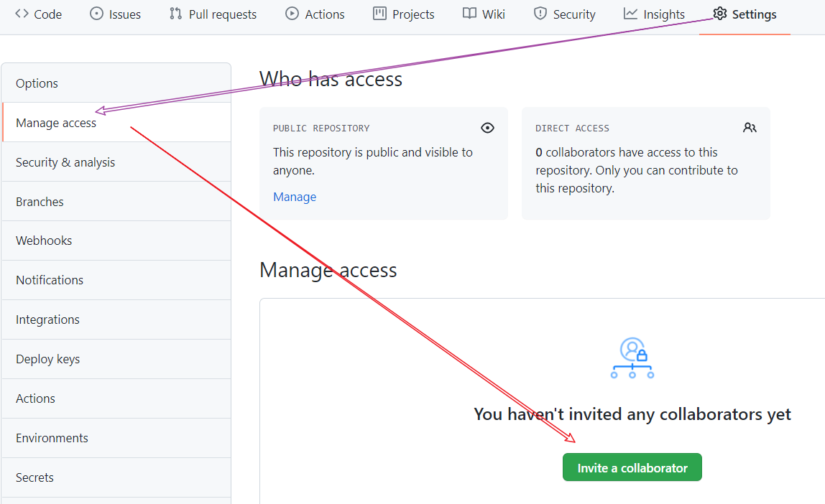Click the Manage link for repository visibility
Image resolution: width=825 pixels, height=504 pixels.
[x=295, y=197]
